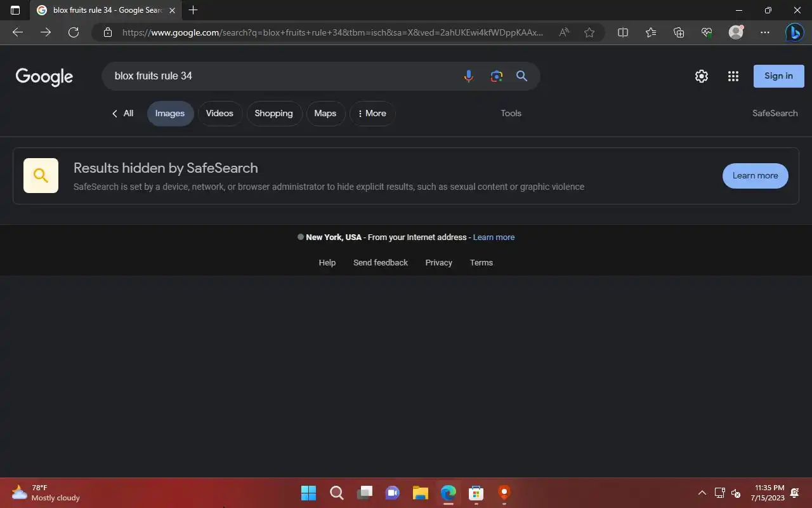This screenshot has height=508, width=812.
Task: Open the muted volume icon in system tray
Action: coord(736,493)
